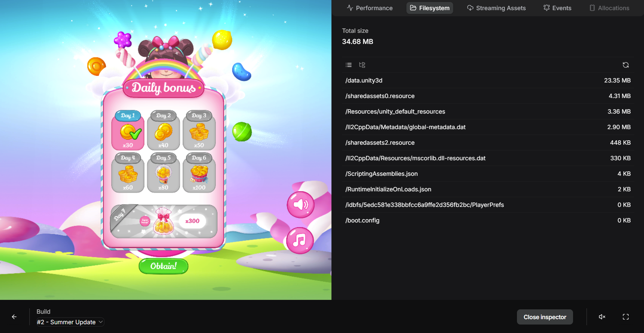The image size is (644, 333).
Task: Select the Day 6 x100 reward tile
Action: [x=199, y=172]
